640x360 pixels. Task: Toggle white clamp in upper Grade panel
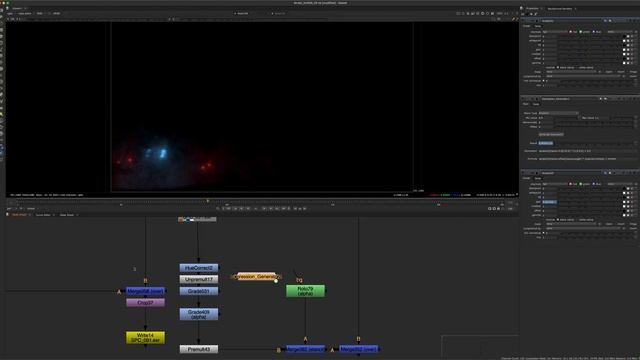coord(578,67)
